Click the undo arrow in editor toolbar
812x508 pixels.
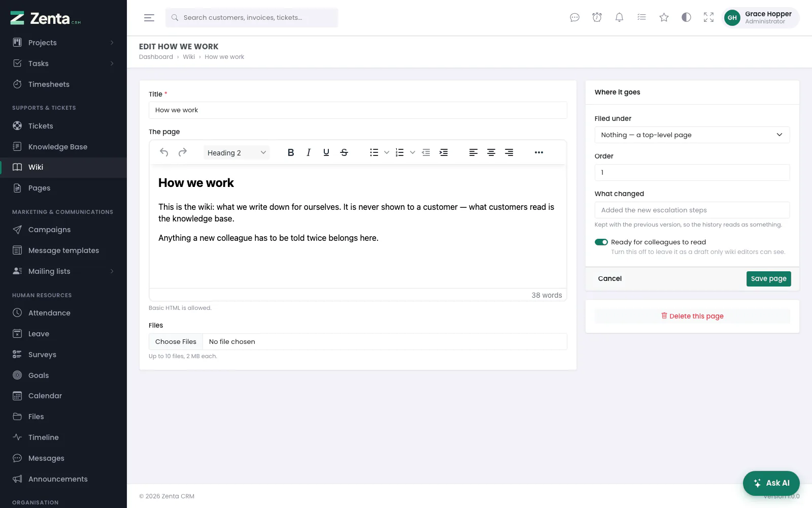tap(164, 152)
